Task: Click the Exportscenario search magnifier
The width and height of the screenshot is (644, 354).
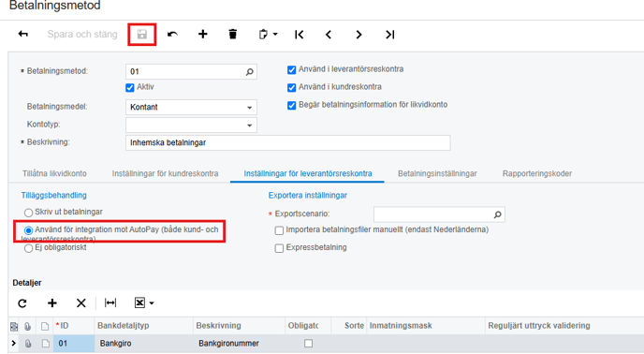Action: [497, 214]
